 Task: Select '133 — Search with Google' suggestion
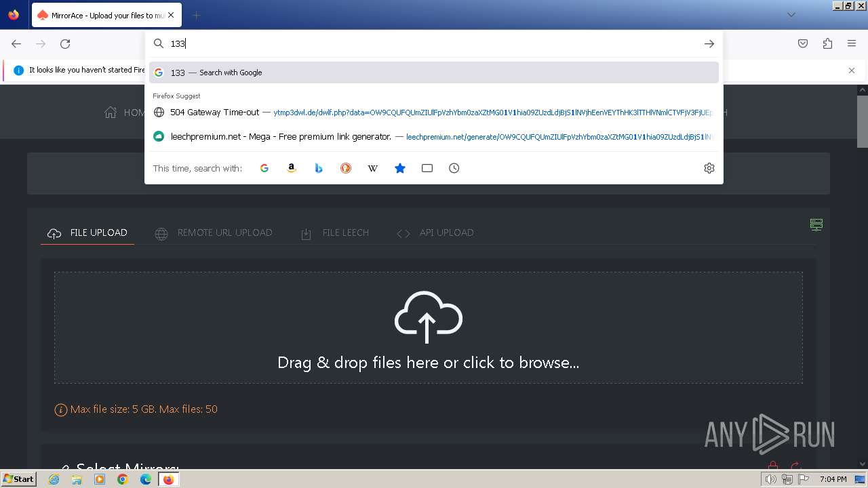pos(434,73)
